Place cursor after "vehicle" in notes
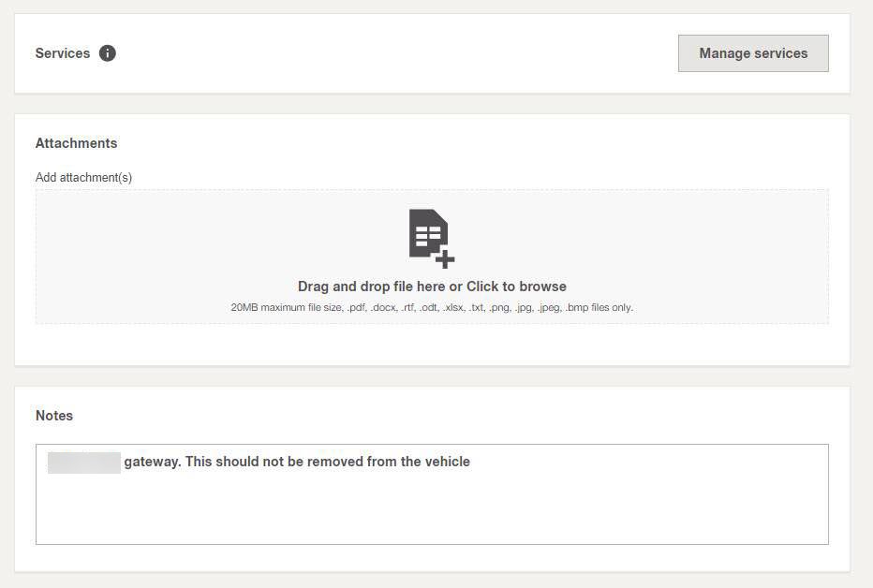873x588 pixels. click(471, 462)
